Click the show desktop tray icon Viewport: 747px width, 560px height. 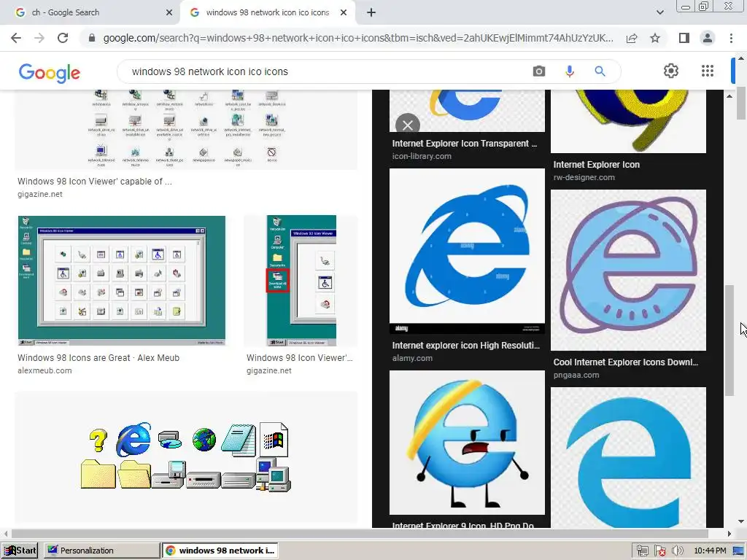point(738,551)
